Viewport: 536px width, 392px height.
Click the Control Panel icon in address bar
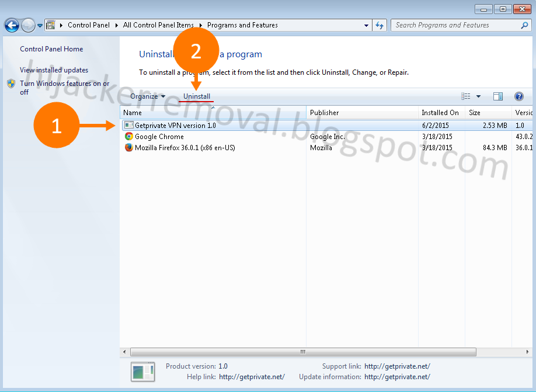pyautogui.click(x=51, y=25)
